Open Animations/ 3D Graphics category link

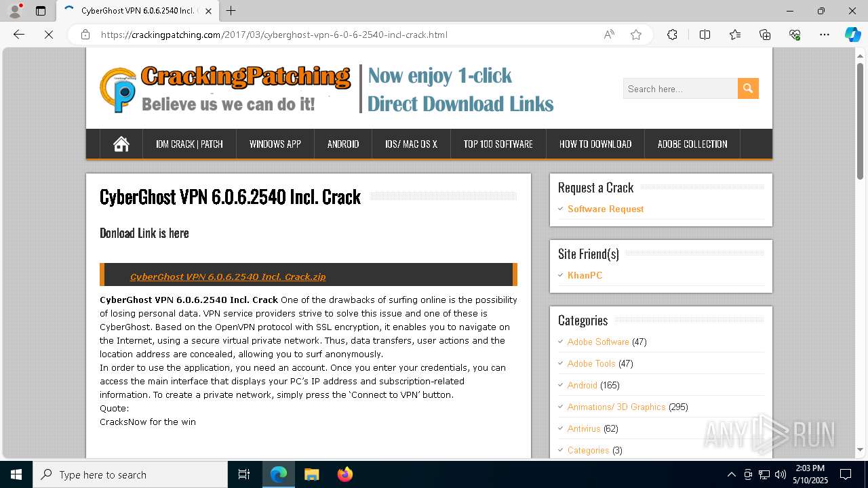pos(616,407)
